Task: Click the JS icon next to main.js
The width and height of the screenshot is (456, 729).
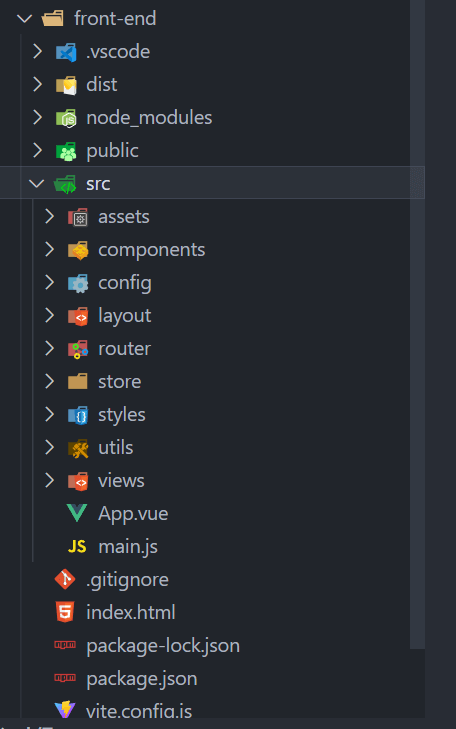Action: pyautogui.click(x=77, y=546)
